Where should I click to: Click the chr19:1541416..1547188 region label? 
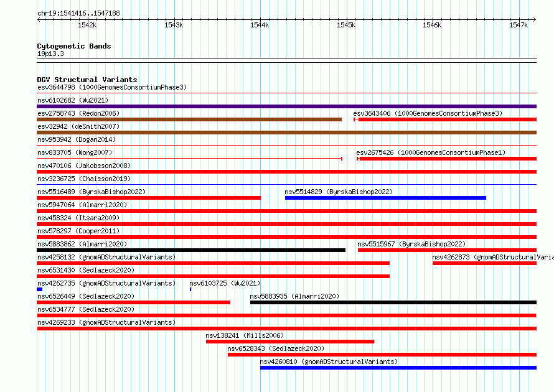point(78,13)
